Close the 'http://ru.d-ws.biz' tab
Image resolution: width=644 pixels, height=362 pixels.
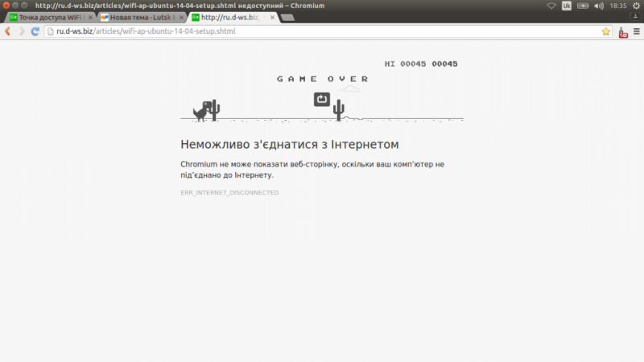[272, 17]
